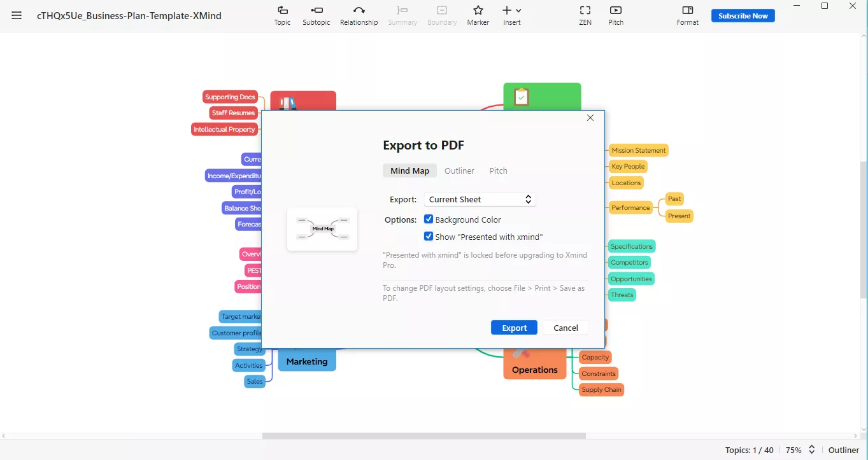The height and width of the screenshot is (460, 868).
Task: Toggle the Summary tool
Action: pos(402,14)
